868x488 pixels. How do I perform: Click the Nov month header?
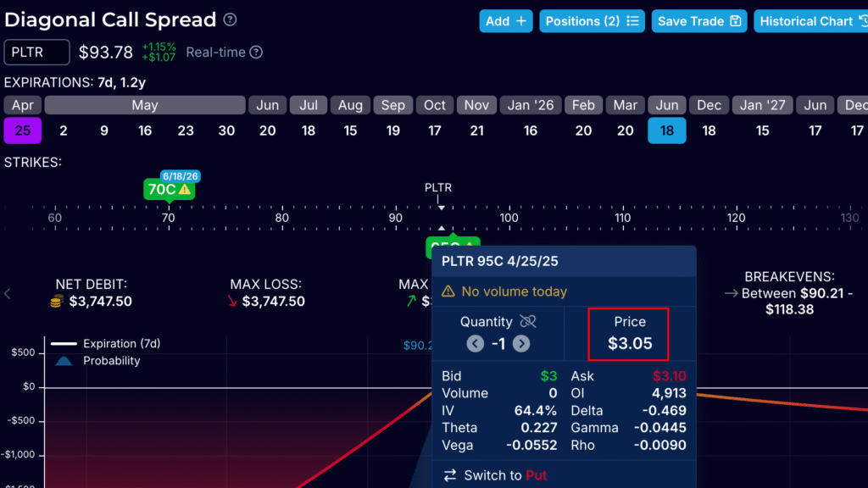(x=476, y=105)
